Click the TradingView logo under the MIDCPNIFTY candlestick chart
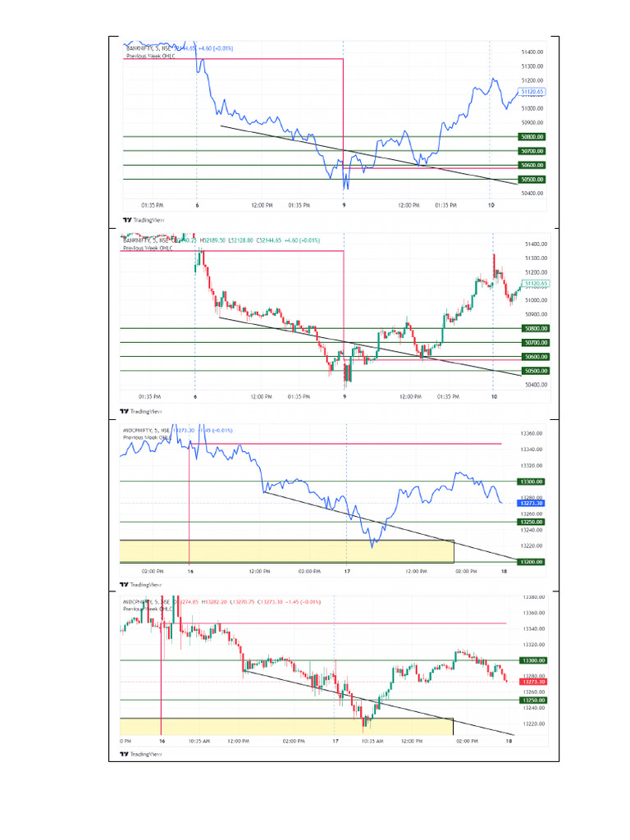 pyautogui.click(x=140, y=754)
